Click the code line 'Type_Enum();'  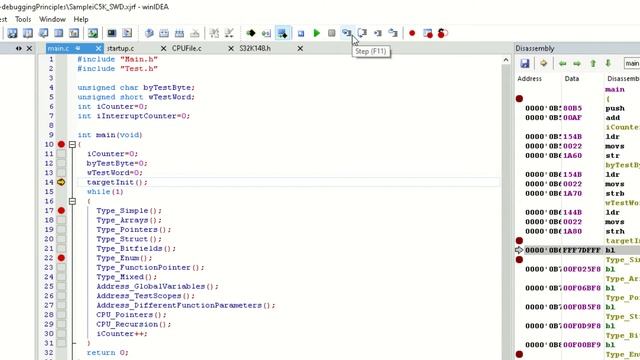(124, 258)
